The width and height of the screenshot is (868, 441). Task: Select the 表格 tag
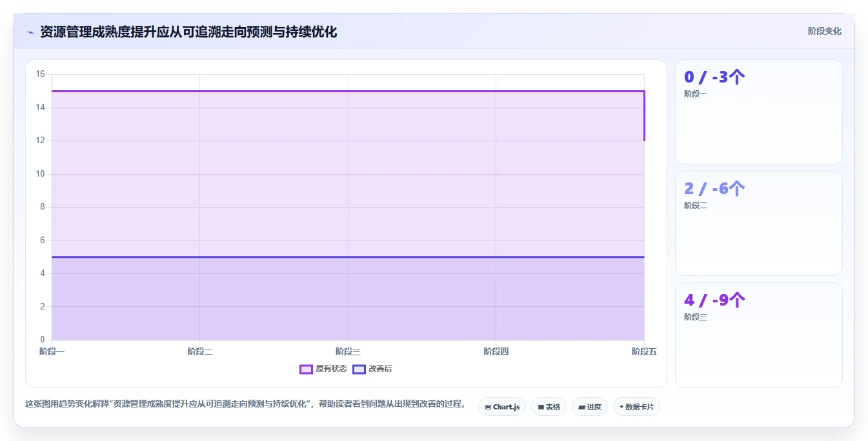coord(549,407)
